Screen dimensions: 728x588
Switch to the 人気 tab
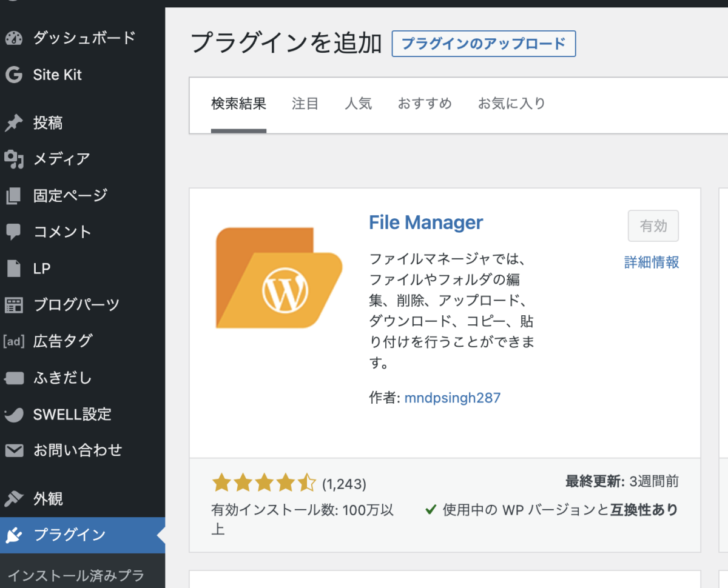coord(359,104)
